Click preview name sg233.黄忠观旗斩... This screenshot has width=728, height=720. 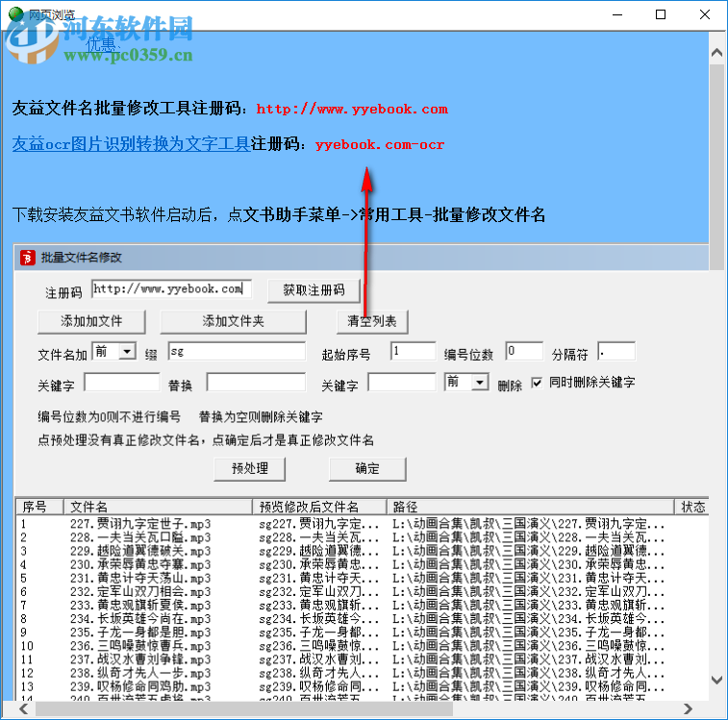pos(319,605)
